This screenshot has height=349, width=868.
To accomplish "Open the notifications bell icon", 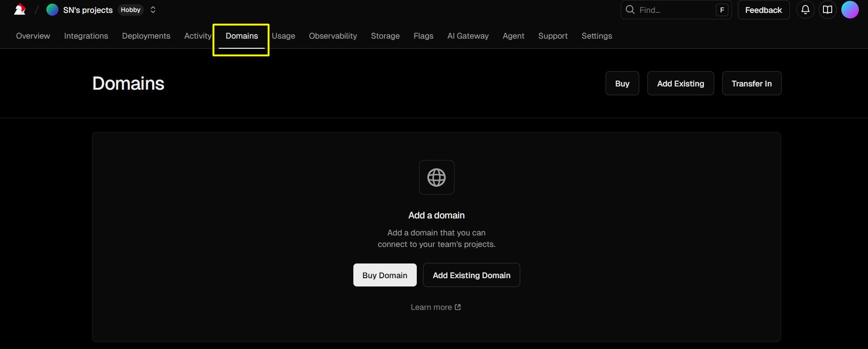I will click(806, 10).
